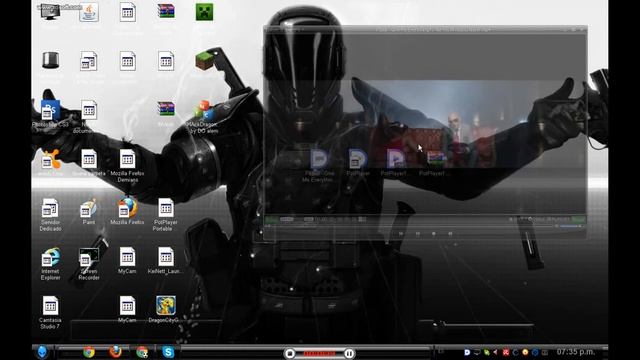Click the PotPlayer D icon in system tray
The width and height of the screenshot is (640, 360).
[x=467, y=352]
